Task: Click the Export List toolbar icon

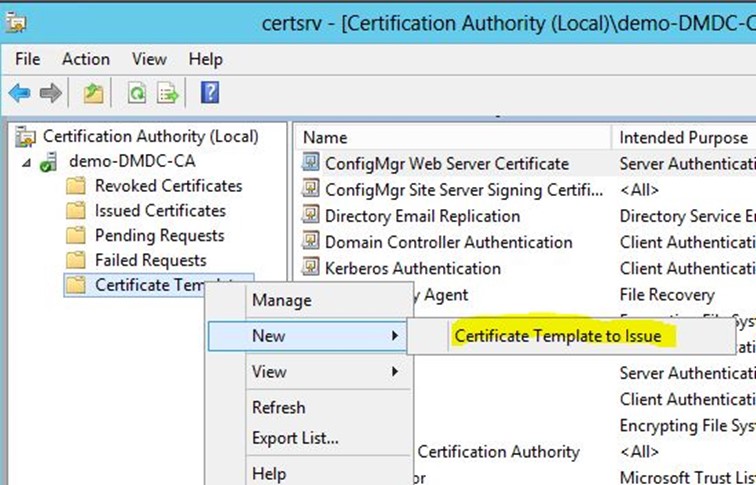Action: click(x=168, y=93)
